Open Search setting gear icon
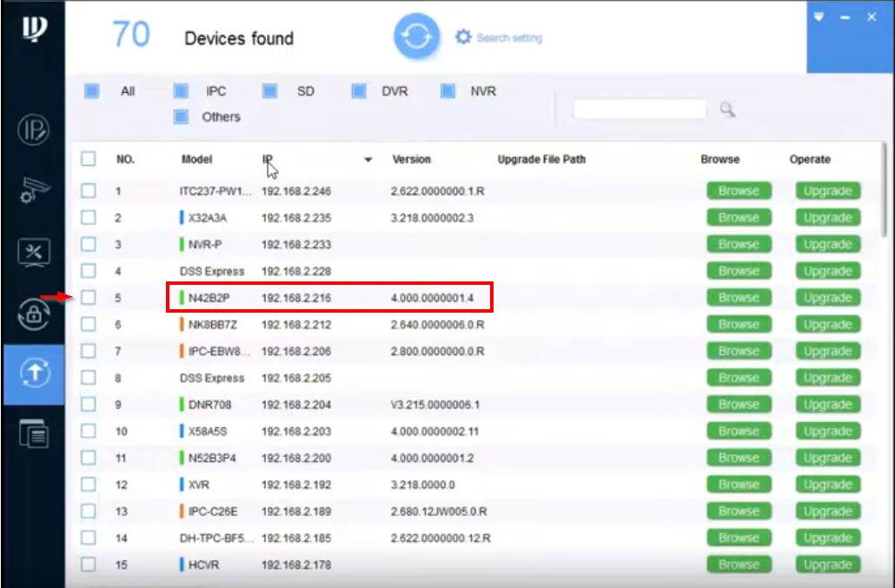The width and height of the screenshot is (895, 588). pos(463,37)
